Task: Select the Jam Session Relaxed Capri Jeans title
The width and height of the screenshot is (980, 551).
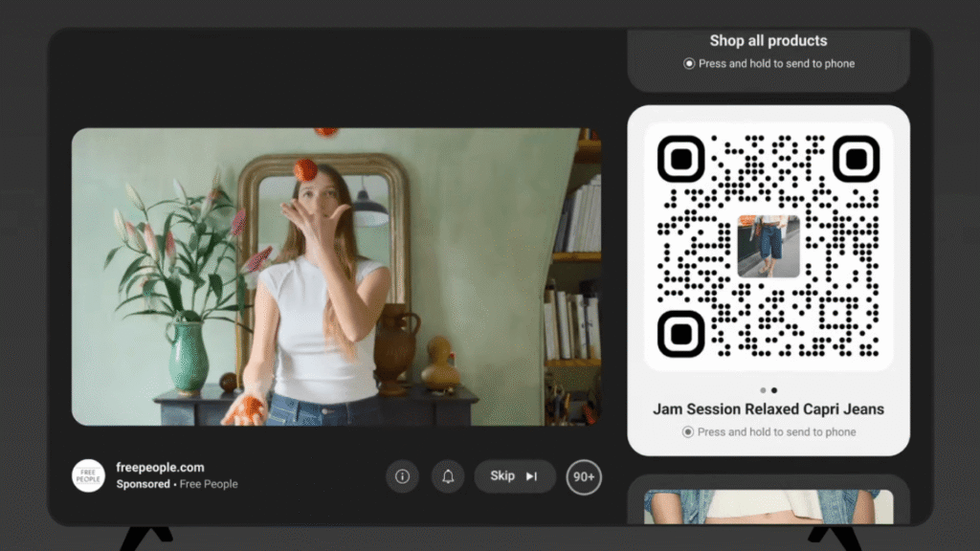Action: pyautogui.click(x=768, y=408)
